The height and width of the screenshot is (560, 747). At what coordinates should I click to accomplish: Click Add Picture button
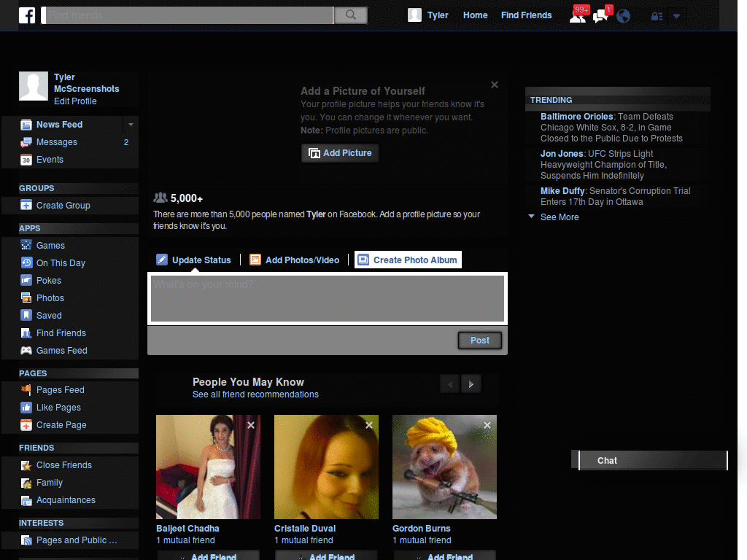coord(340,153)
